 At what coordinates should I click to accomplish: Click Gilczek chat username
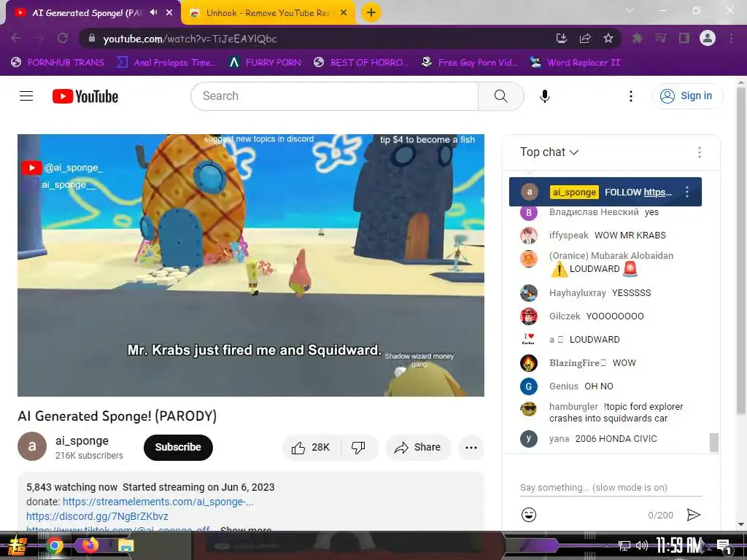pos(565,316)
